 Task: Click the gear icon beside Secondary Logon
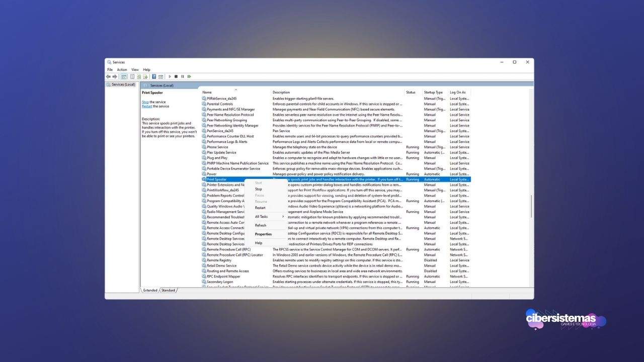click(204, 282)
